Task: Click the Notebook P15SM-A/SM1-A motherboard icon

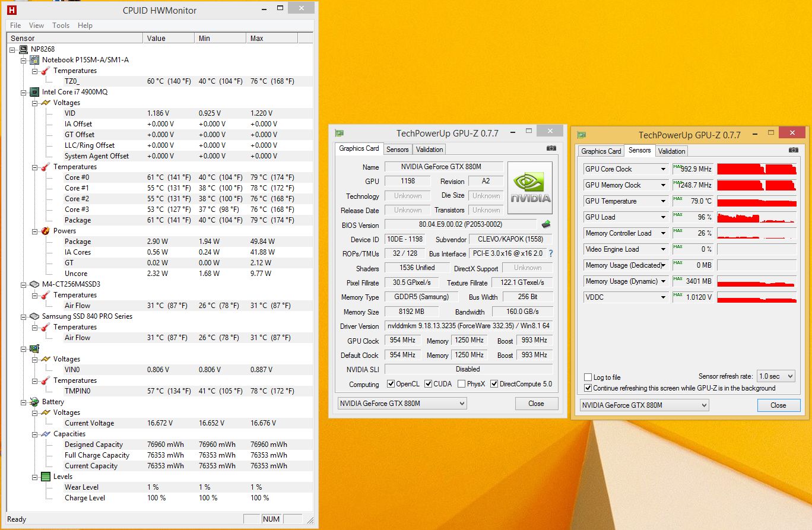Action: click(x=34, y=60)
